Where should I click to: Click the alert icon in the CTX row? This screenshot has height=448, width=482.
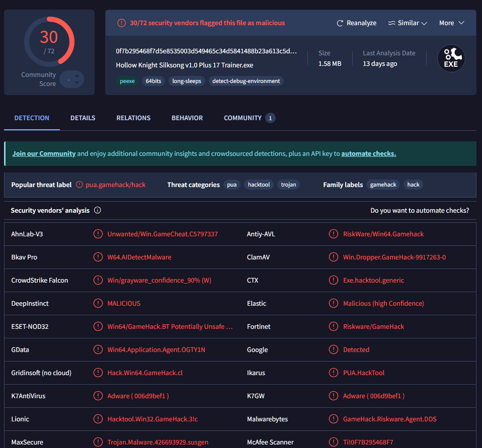click(x=334, y=280)
